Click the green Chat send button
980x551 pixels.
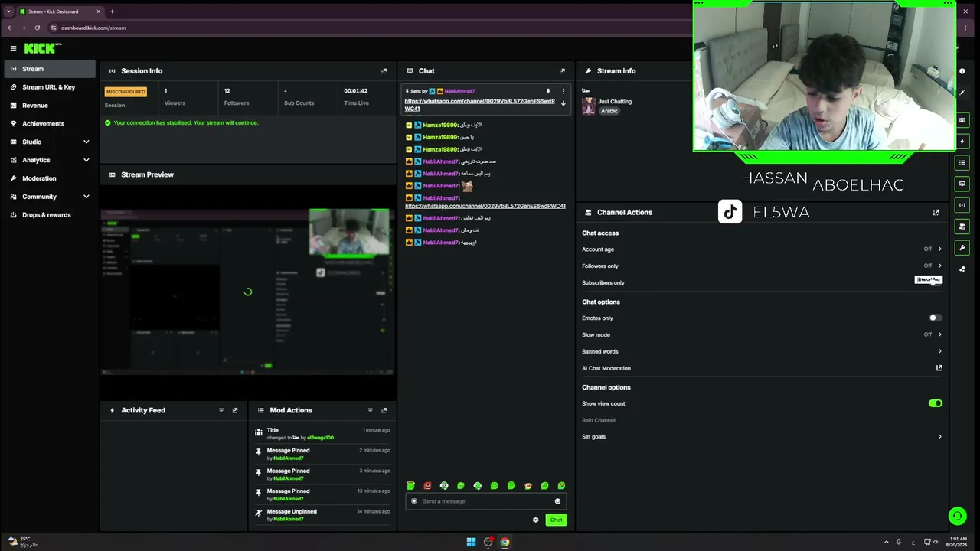click(x=556, y=520)
